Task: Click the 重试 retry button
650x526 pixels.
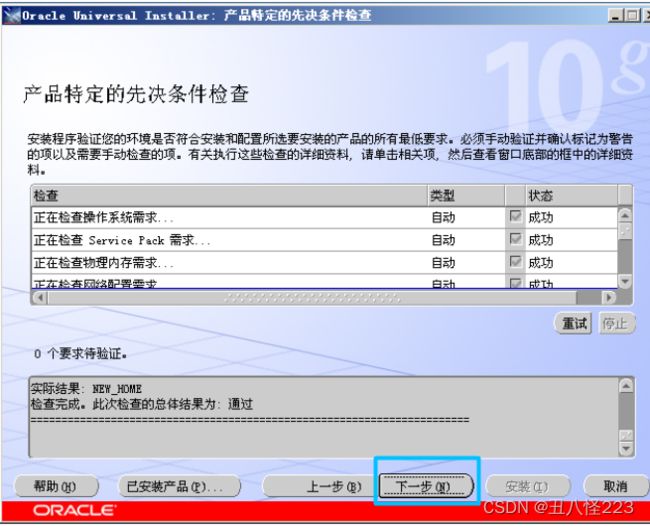Action: click(x=574, y=323)
